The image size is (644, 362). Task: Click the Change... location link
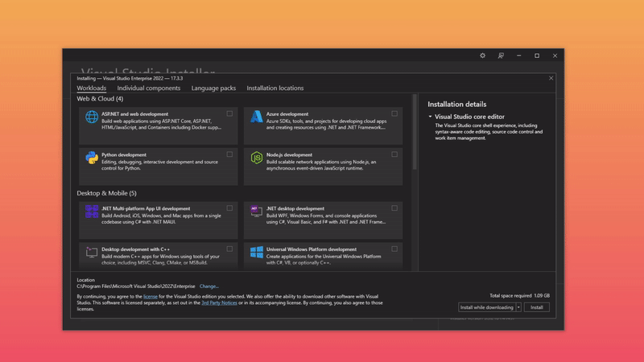point(209,286)
